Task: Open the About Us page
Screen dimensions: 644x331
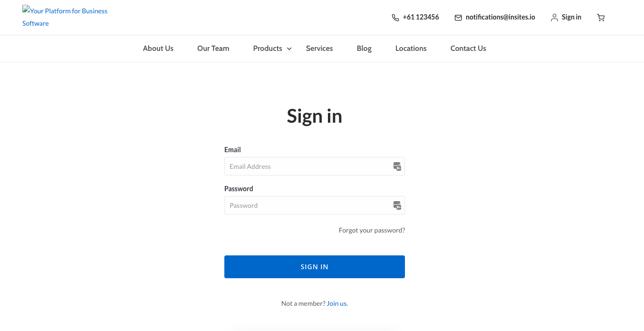Action: [158, 49]
